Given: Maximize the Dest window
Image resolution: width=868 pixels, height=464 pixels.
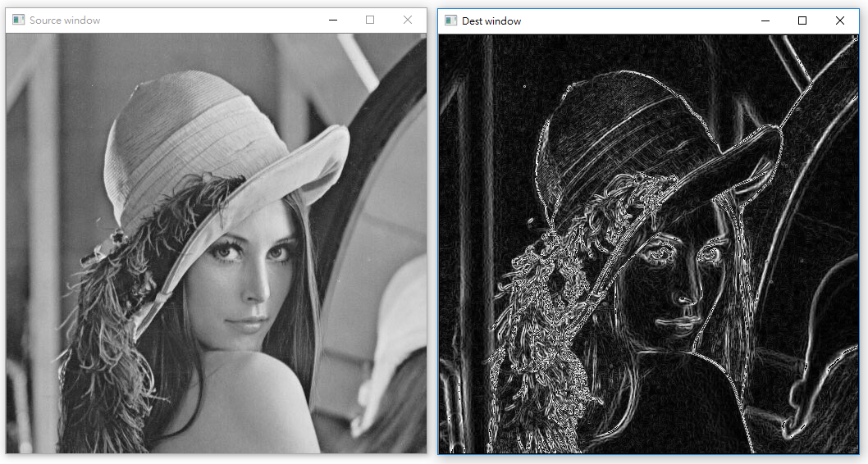Looking at the screenshot, I should (802, 20).
